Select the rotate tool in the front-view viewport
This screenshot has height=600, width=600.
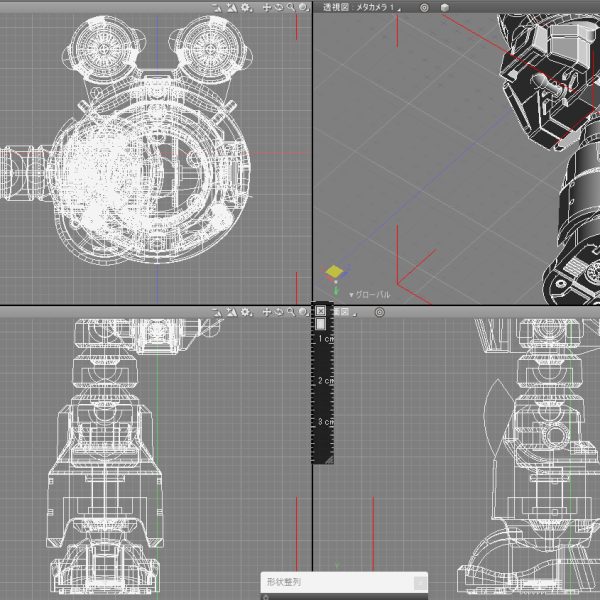(278, 313)
